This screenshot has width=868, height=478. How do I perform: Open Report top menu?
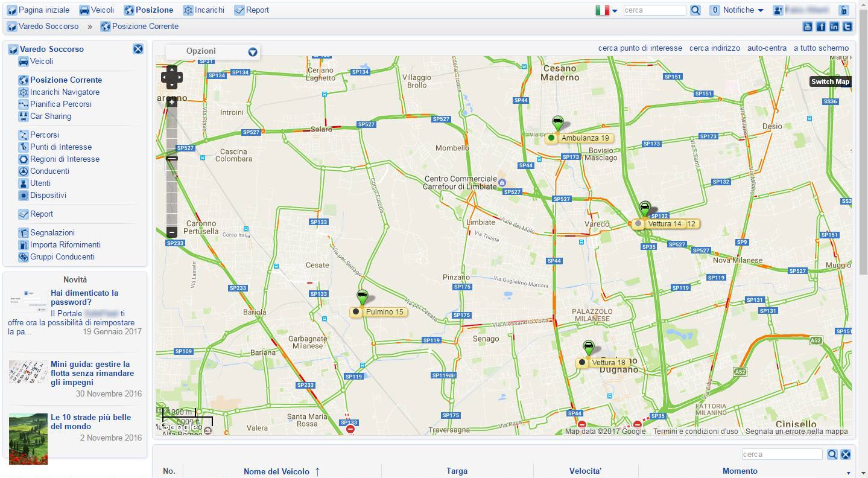pos(252,10)
